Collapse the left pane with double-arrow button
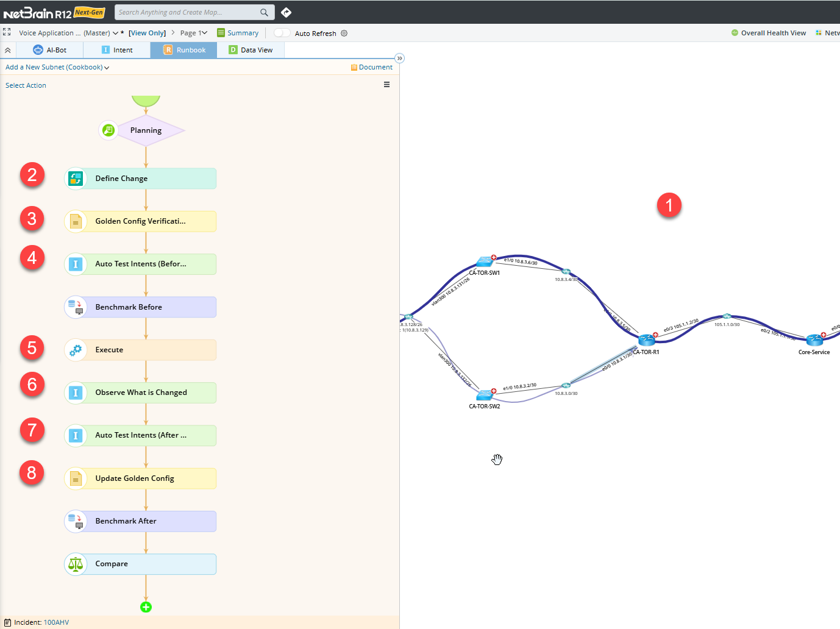Viewport: 840px width, 629px height. pos(399,59)
